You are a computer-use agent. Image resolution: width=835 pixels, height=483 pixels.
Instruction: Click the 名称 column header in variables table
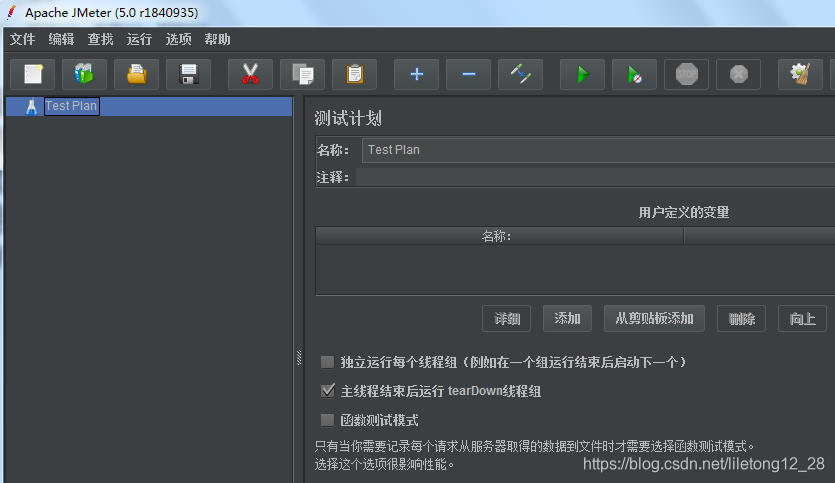[500, 236]
